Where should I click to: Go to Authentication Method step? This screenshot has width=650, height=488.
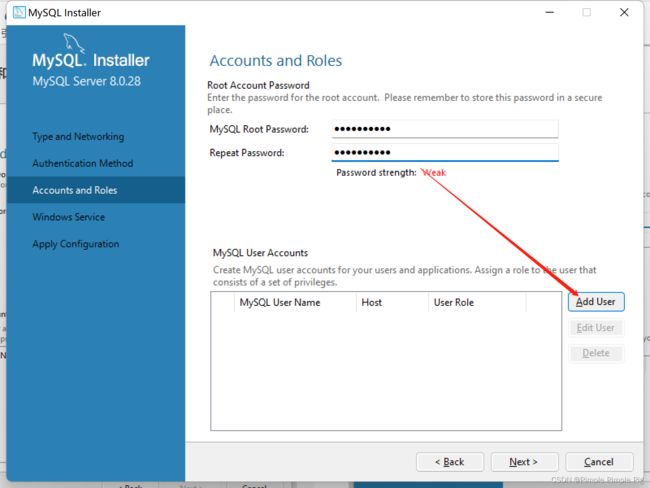click(x=83, y=163)
